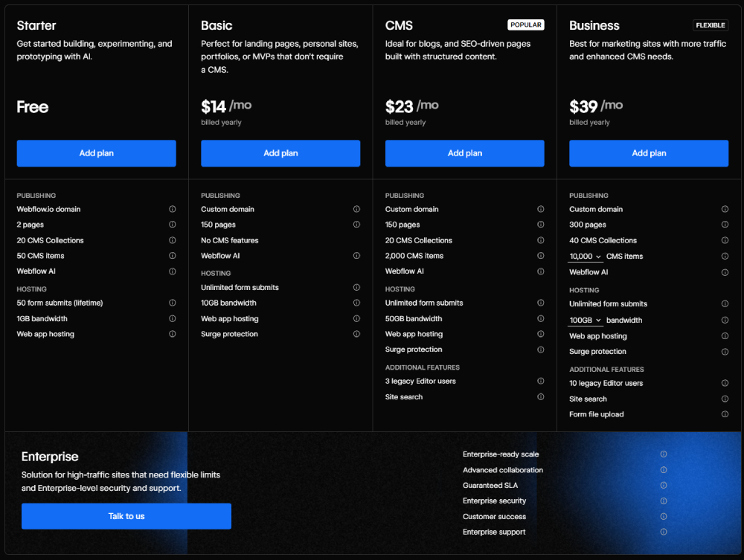Click the Talk to us button
Viewport: 744px width, 560px height.
point(126,516)
